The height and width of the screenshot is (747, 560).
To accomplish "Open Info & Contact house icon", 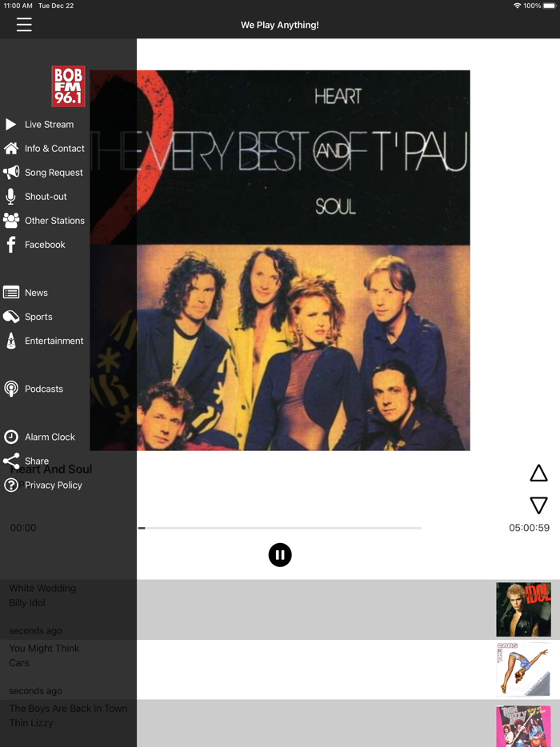I will (x=11, y=149).
